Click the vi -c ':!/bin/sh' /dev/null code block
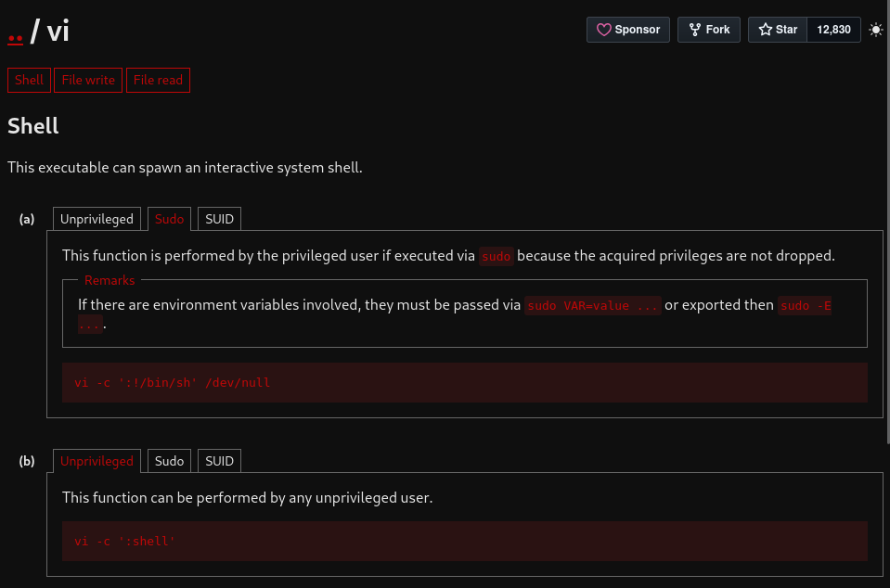The image size is (890, 588). 464,383
